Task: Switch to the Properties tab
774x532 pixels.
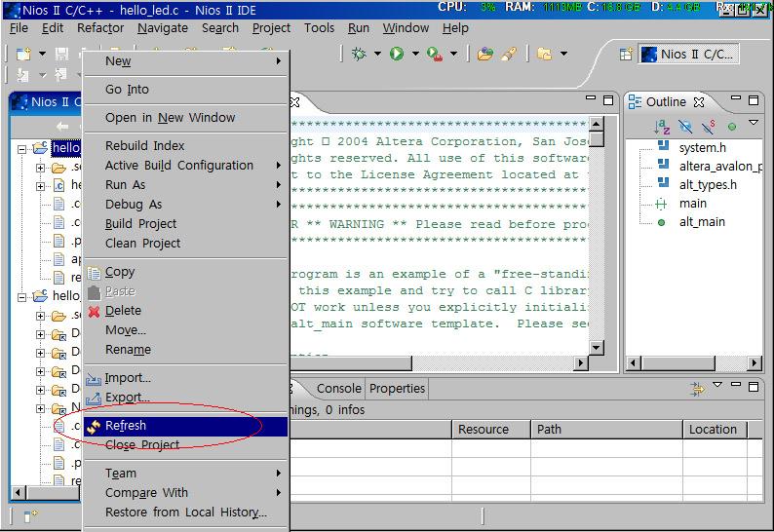Action: click(397, 389)
